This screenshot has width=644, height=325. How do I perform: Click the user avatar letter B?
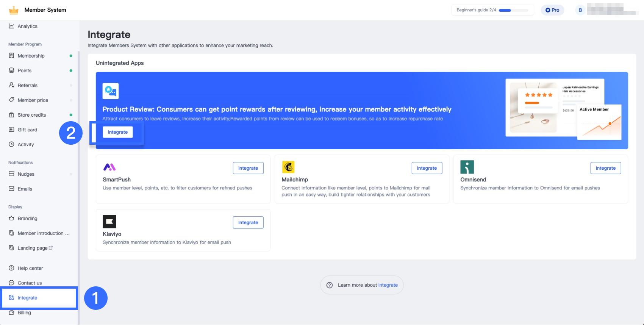tap(580, 10)
